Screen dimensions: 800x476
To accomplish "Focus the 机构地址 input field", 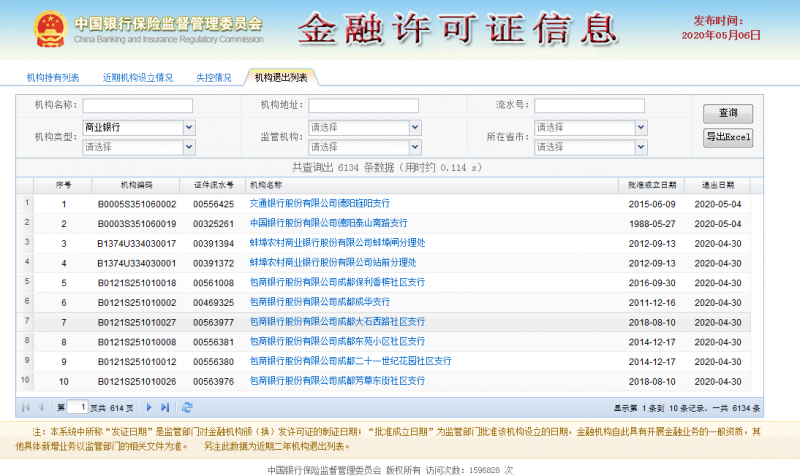I will pos(363,106).
